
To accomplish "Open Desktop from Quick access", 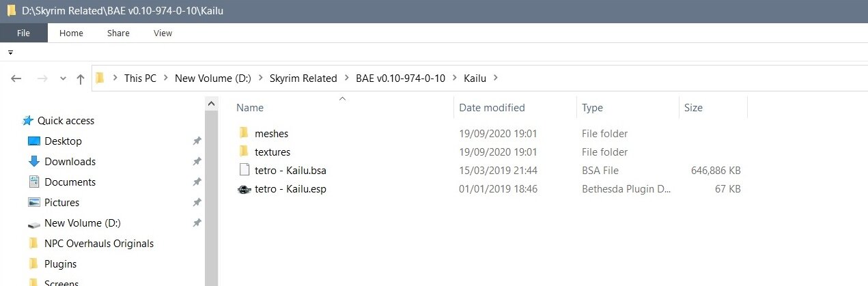I will (x=63, y=141).
